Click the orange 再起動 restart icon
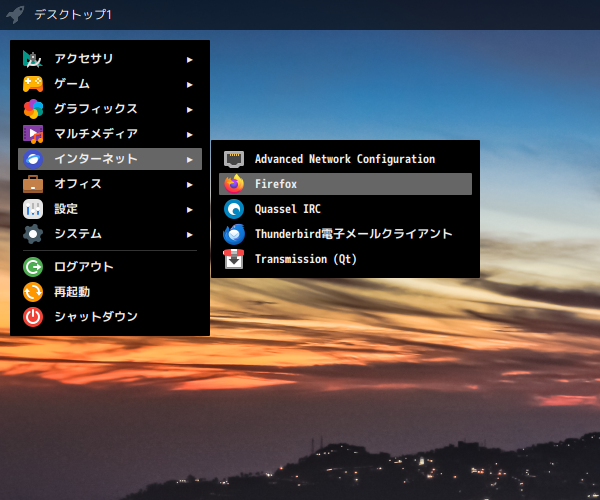600x500 pixels. 33,292
